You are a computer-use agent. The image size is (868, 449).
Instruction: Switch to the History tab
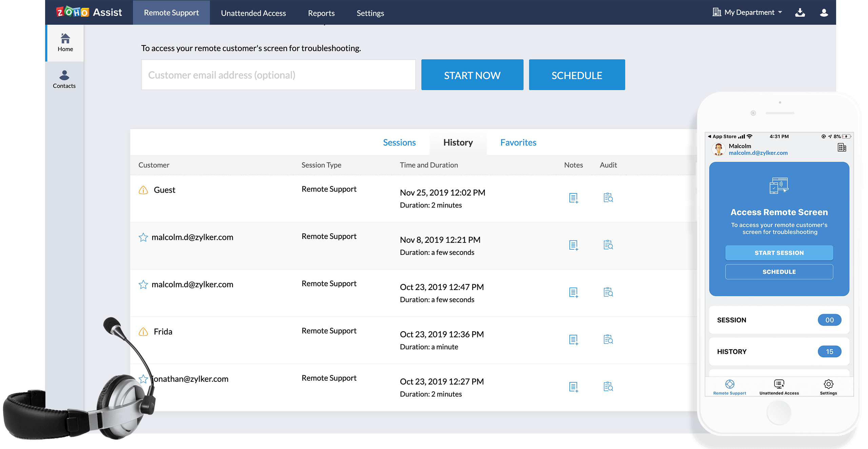click(x=458, y=142)
